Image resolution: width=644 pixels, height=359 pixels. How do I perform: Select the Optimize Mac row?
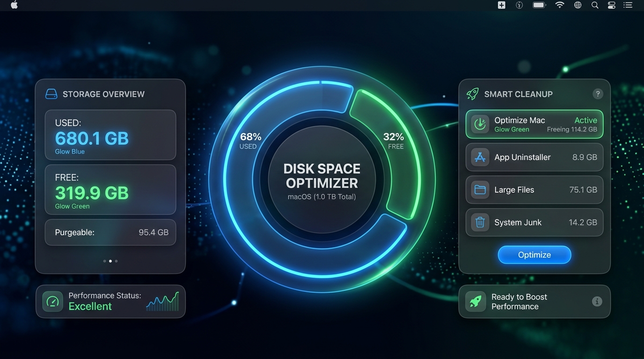click(x=534, y=124)
